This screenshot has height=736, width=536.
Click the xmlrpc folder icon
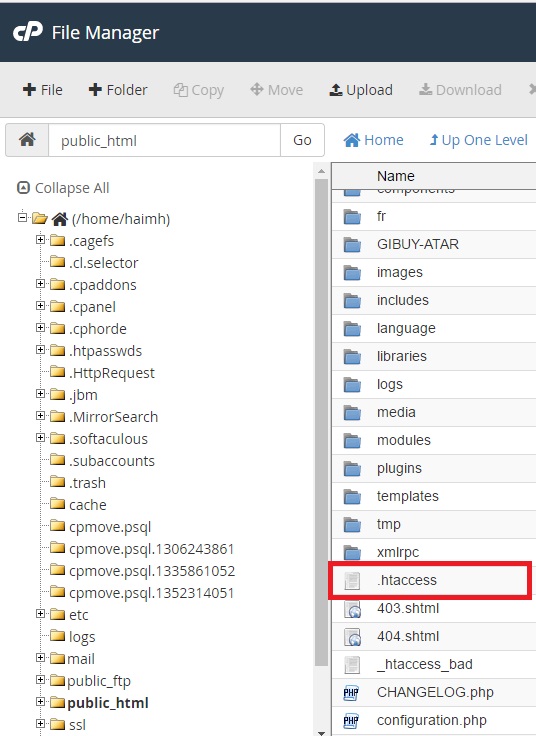352,552
